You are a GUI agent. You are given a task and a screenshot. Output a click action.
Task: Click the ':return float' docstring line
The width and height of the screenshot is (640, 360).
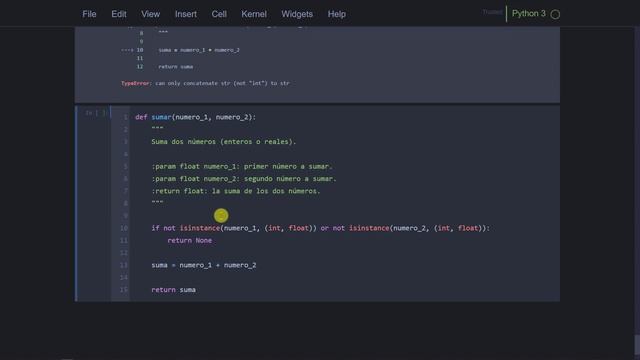tap(236, 191)
